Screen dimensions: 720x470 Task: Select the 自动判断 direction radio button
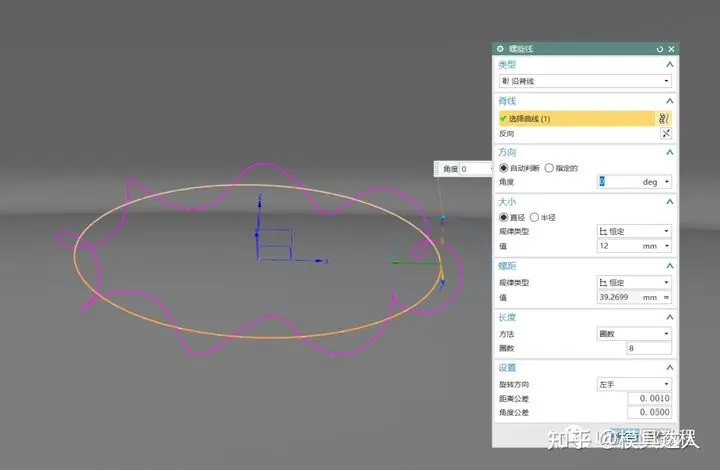503,168
